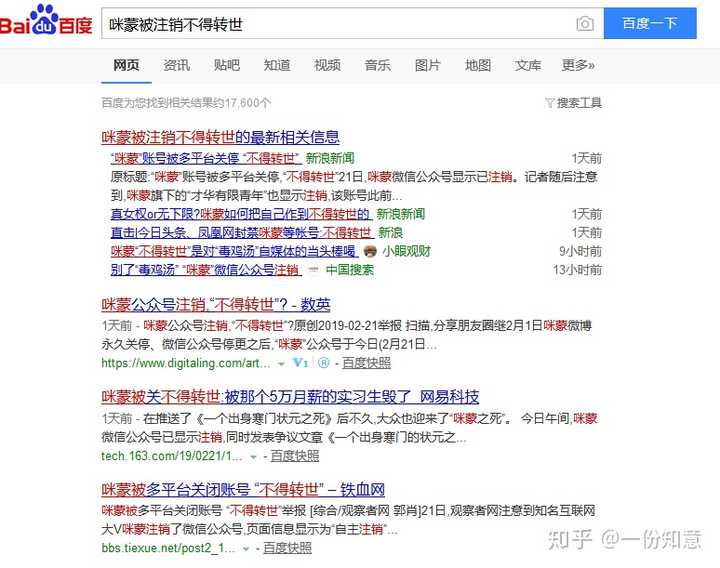Screen dimensions: 720x568
Task: Open 咪蒙被注销不得转世的最新相关信息 heading link
Action: pos(220,137)
